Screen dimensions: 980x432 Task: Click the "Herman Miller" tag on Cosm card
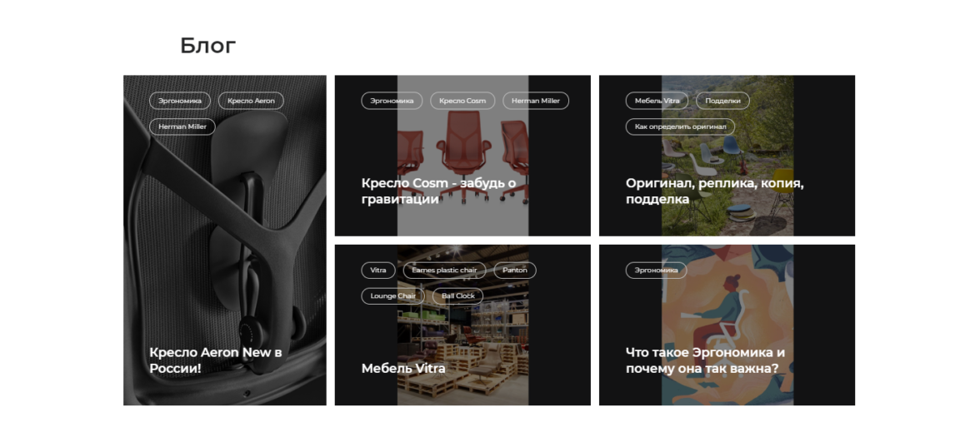536,101
